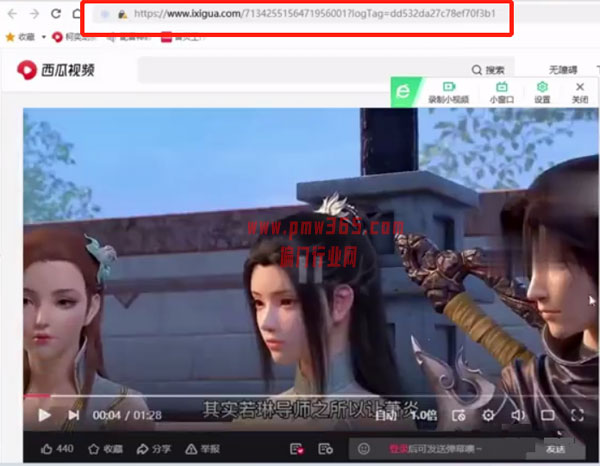The image size is (600, 466).
Task: Report the video via 举报
Action: click(202, 449)
